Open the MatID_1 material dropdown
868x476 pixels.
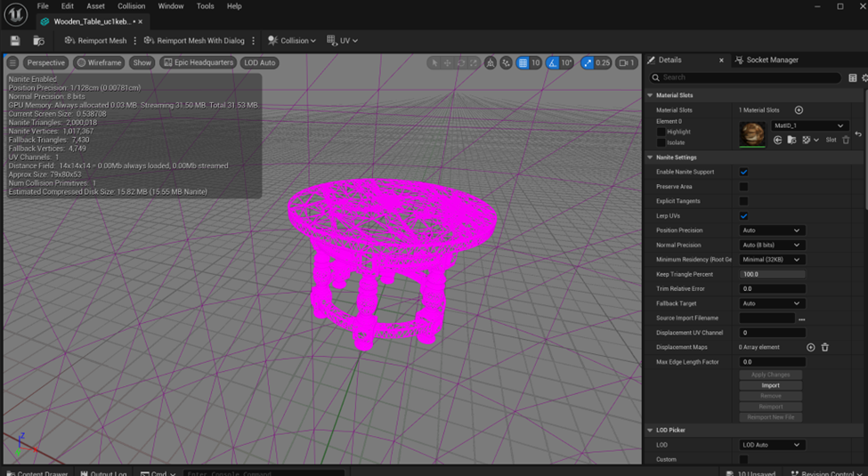(x=810, y=125)
